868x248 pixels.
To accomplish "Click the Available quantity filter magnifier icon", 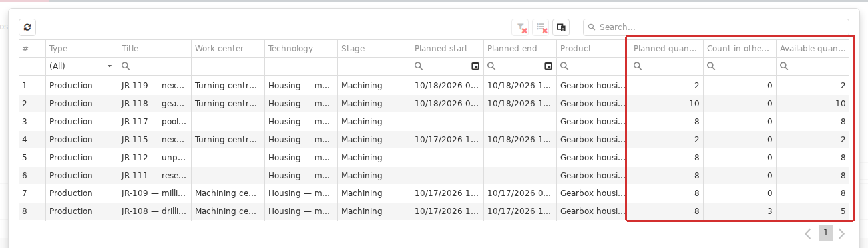I will pyautogui.click(x=784, y=66).
